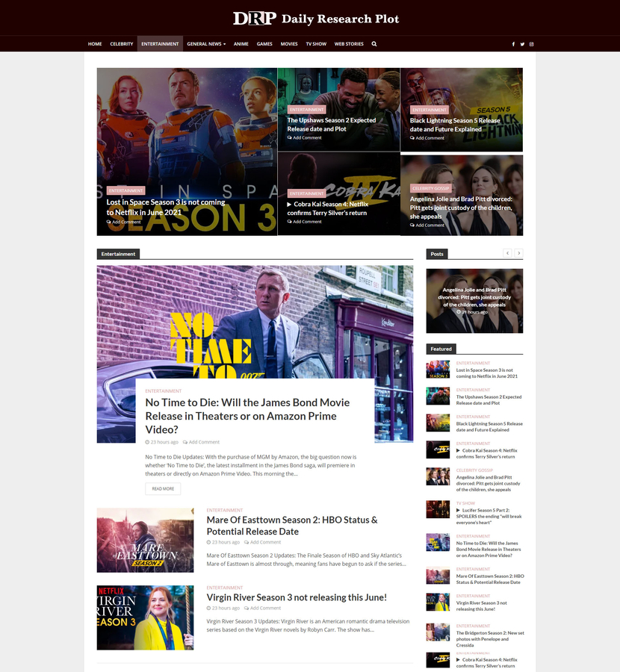
Task: Click Celebrity Gossip tag on Angelina Jolie tile
Action: point(430,189)
